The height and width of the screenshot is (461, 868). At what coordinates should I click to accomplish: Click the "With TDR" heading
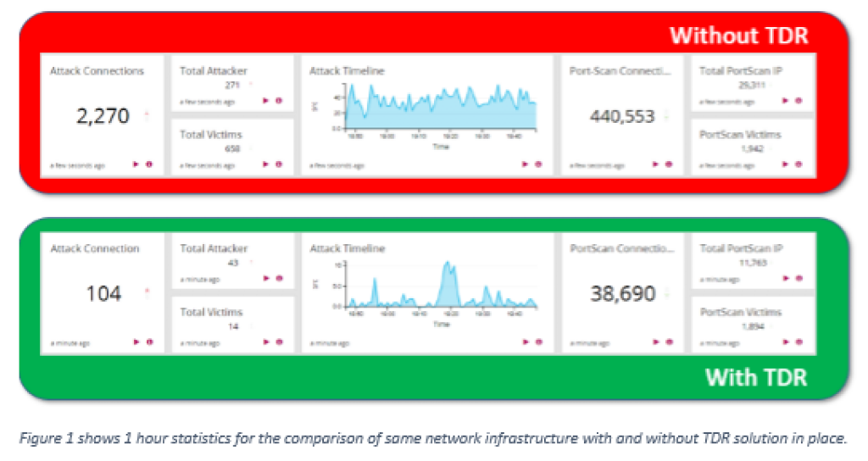[x=755, y=377]
